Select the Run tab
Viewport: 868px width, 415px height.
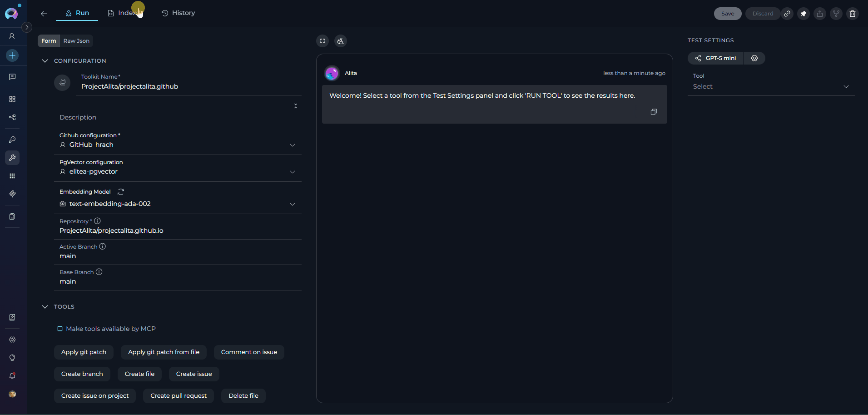[77, 13]
